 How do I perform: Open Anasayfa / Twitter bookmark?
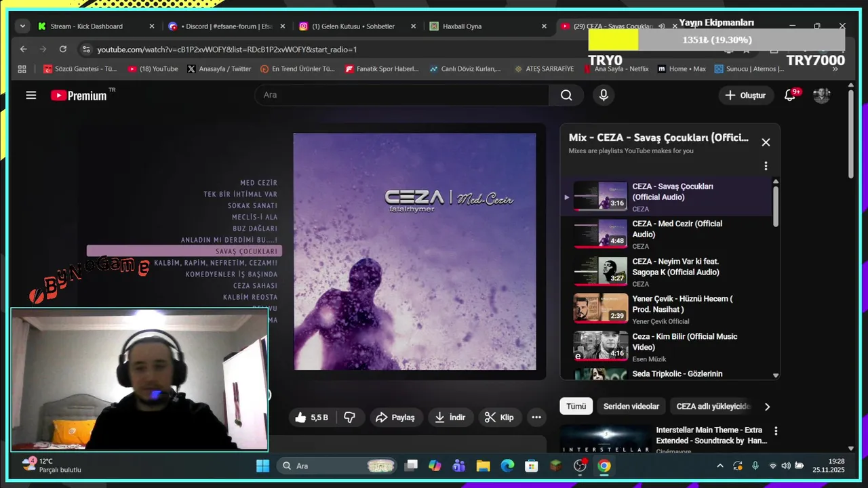pyautogui.click(x=220, y=68)
